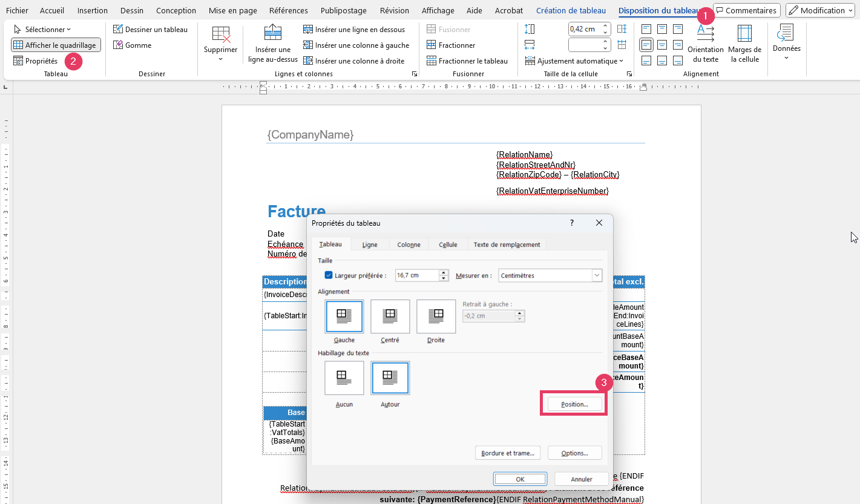Switch to Cellule tab in dialog

(x=448, y=244)
